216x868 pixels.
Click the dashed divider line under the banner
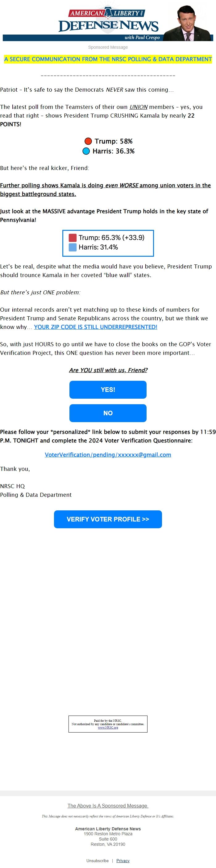click(108, 76)
